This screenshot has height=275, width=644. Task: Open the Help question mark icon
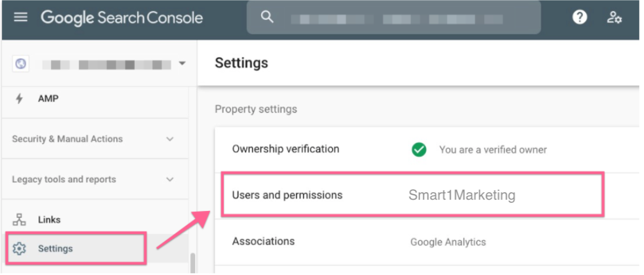(x=579, y=17)
